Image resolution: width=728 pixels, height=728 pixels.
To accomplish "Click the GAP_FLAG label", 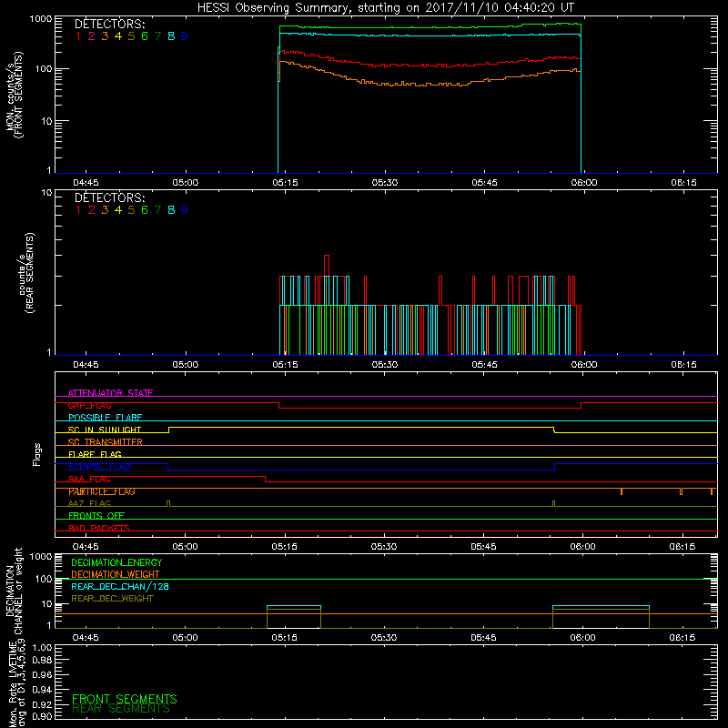I will point(89,406).
